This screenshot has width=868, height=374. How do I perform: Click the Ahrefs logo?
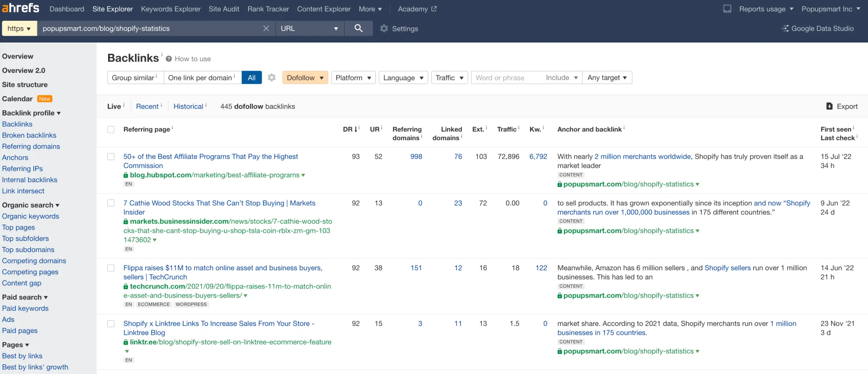click(20, 8)
